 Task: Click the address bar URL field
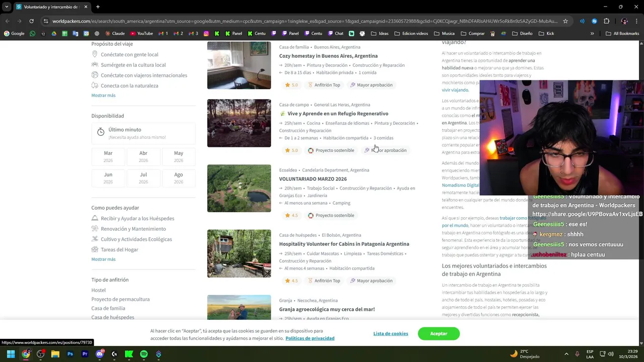pyautogui.click(x=305, y=21)
